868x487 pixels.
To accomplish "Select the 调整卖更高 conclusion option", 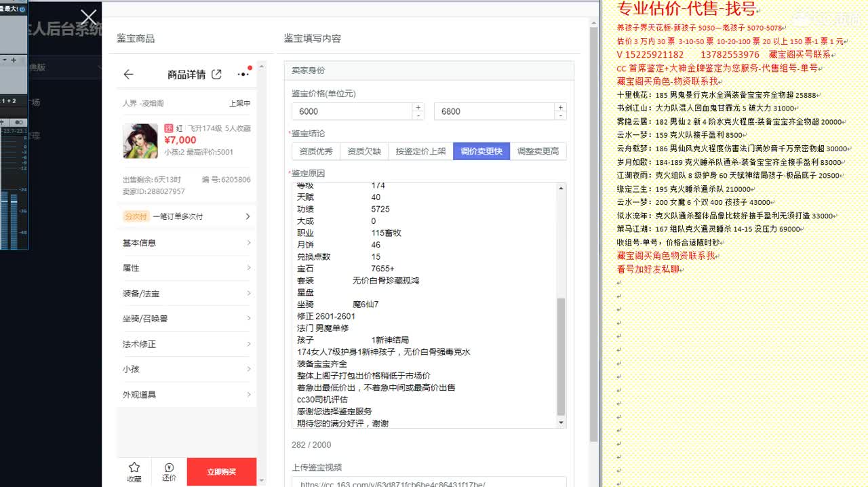I will tap(538, 151).
